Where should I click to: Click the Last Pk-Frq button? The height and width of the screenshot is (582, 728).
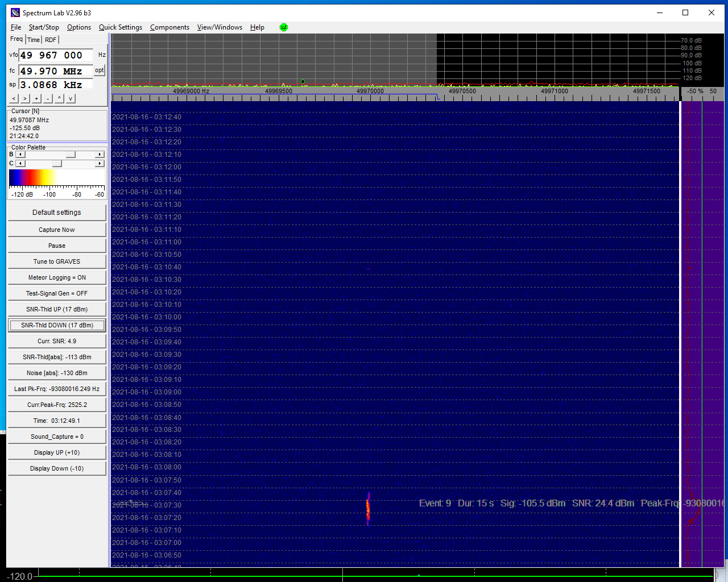[57, 389]
